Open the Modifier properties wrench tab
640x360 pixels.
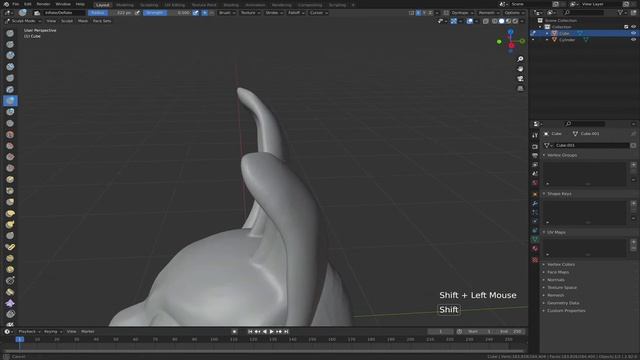coord(535,203)
